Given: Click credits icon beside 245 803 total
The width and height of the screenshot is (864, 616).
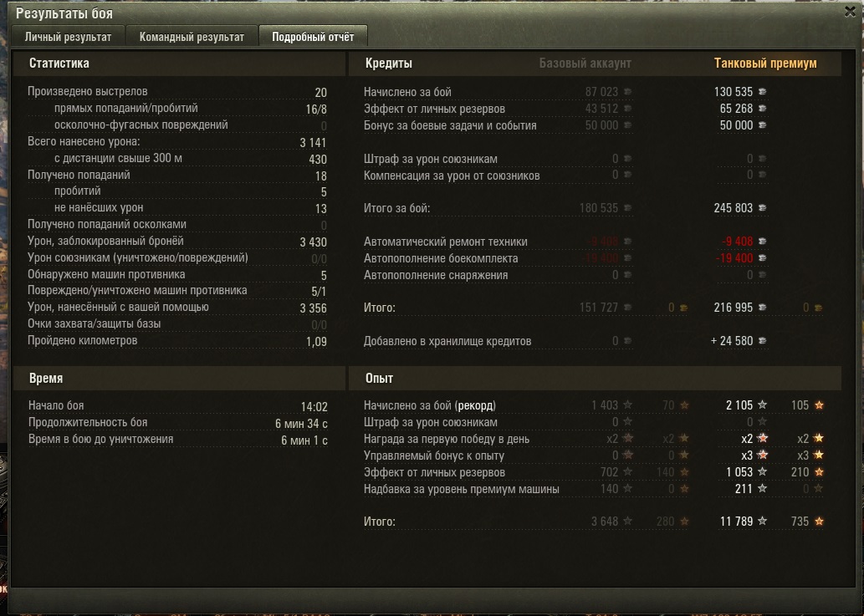Looking at the screenshot, I should click(763, 208).
